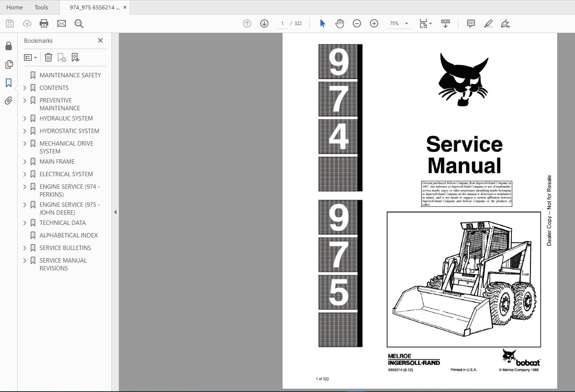
Task: Go to previous page arrow icon
Action: click(247, 24)
